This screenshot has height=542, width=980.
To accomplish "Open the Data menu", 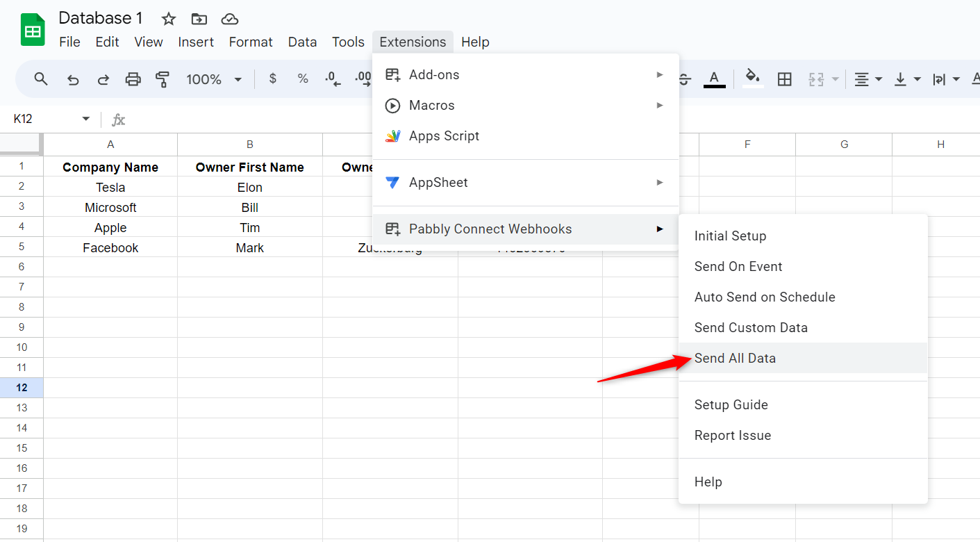I will 302,42.
